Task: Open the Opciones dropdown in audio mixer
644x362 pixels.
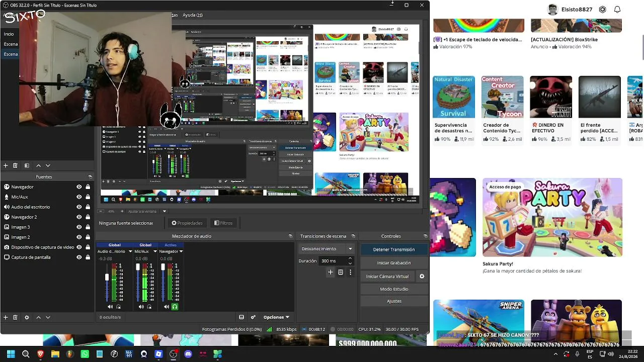Action: [276, 317]
